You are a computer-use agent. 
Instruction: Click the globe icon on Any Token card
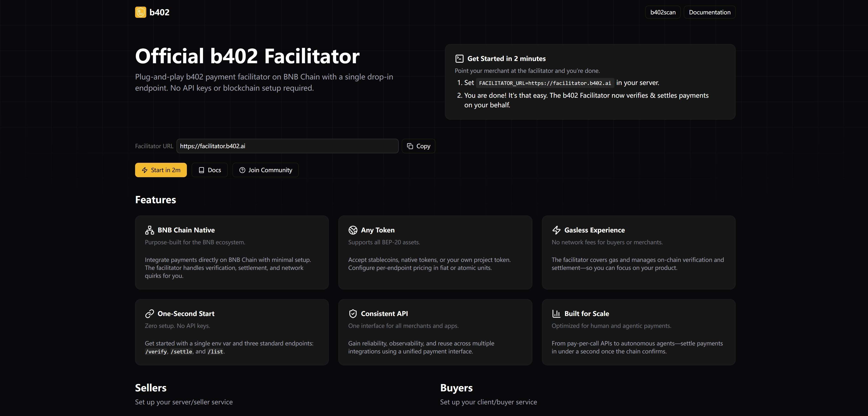pyautogui.click(x=353, y=230)
